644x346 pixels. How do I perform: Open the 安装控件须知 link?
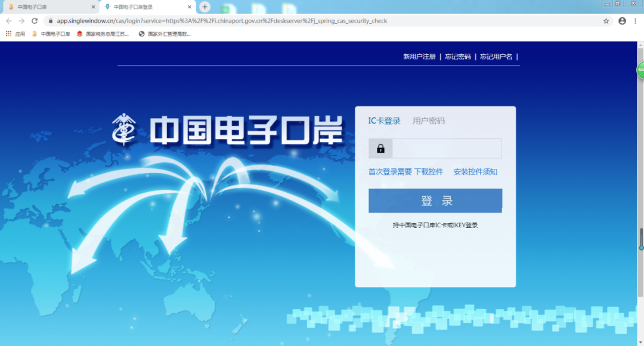click(475, 172)
